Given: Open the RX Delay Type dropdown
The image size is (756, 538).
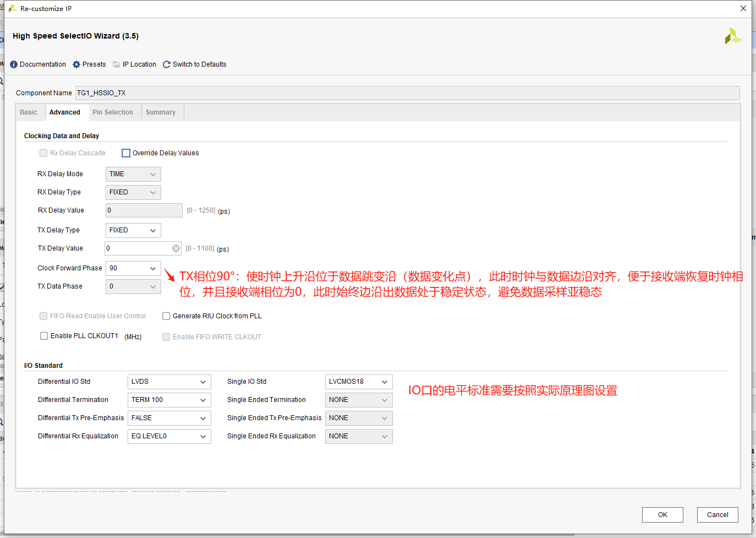Looking at the screenshot, I should coord(133,192).
